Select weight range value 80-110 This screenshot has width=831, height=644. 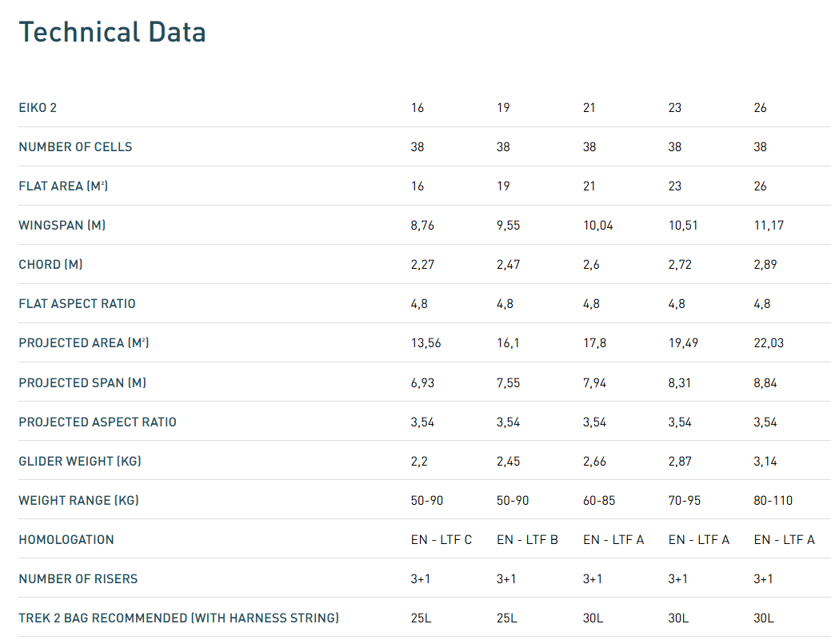(773, 501)
